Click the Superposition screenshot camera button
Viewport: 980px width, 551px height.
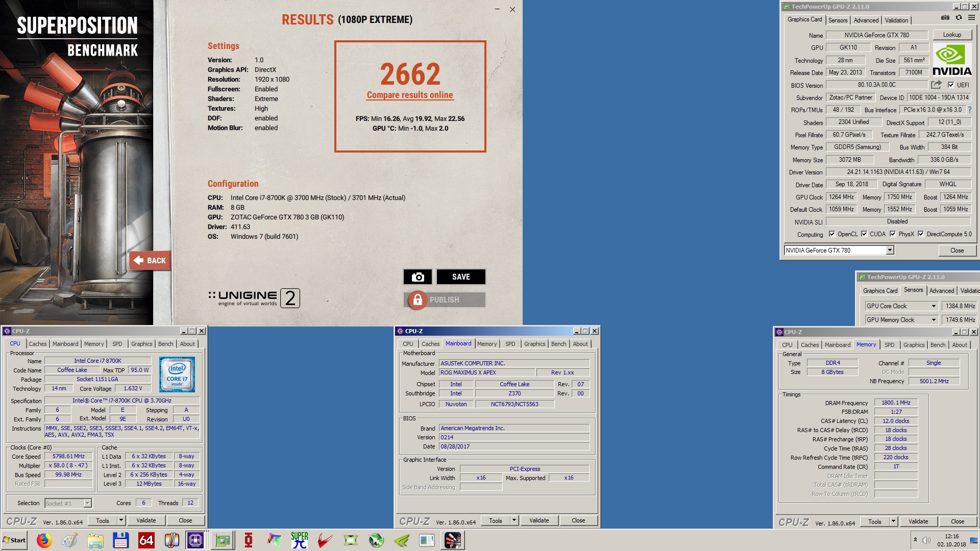[418, 277]
